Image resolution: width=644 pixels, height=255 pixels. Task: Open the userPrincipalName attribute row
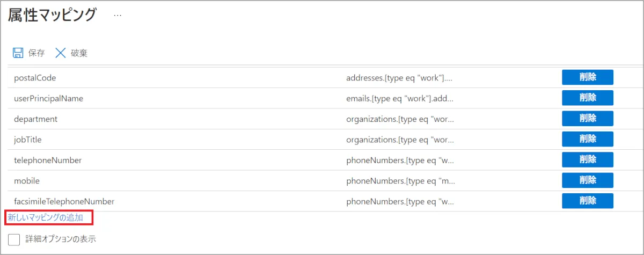tap(48, 98)
